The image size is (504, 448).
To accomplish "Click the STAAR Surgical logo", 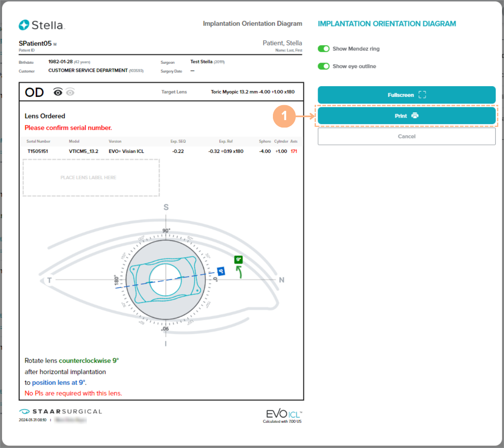I will 60,411.
